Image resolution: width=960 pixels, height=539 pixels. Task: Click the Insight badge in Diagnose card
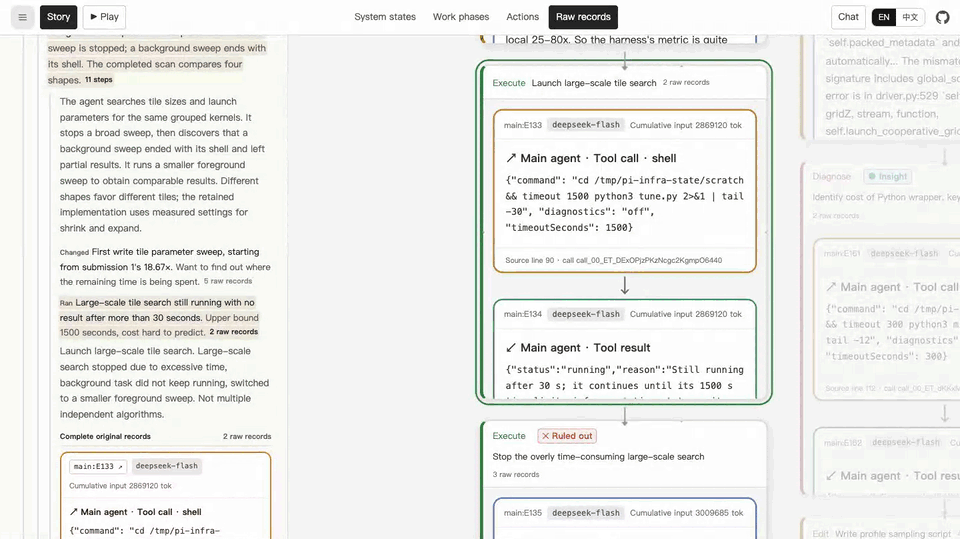[887, 176]
